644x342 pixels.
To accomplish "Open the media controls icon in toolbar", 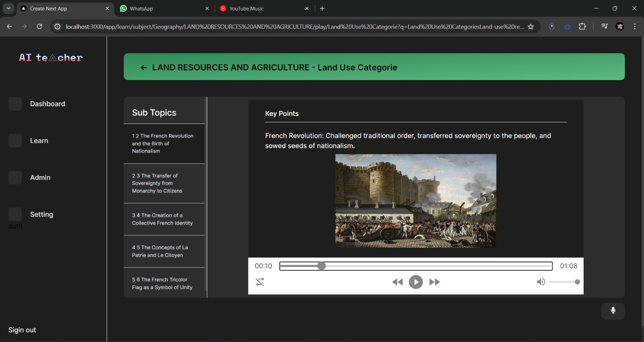I will tap(604, 27).
